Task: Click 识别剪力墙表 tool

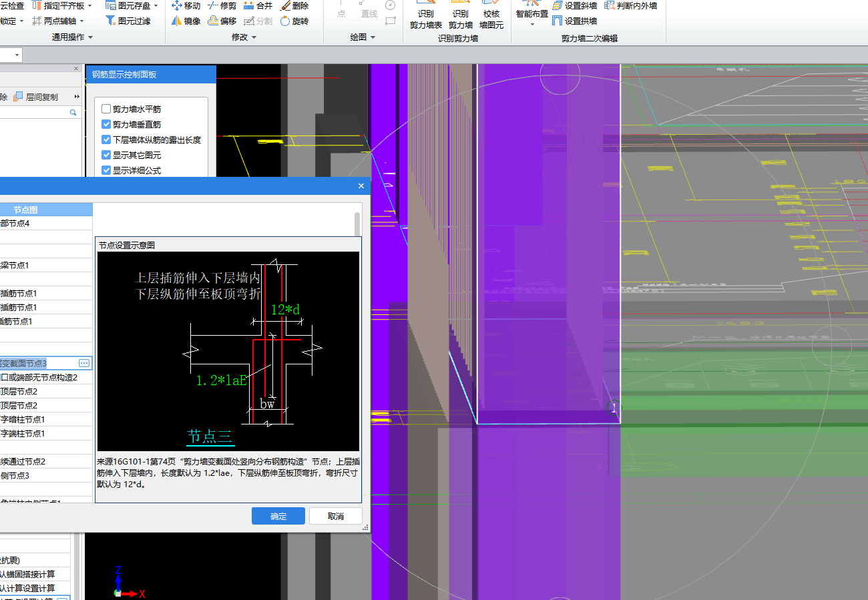Action: 425,15
